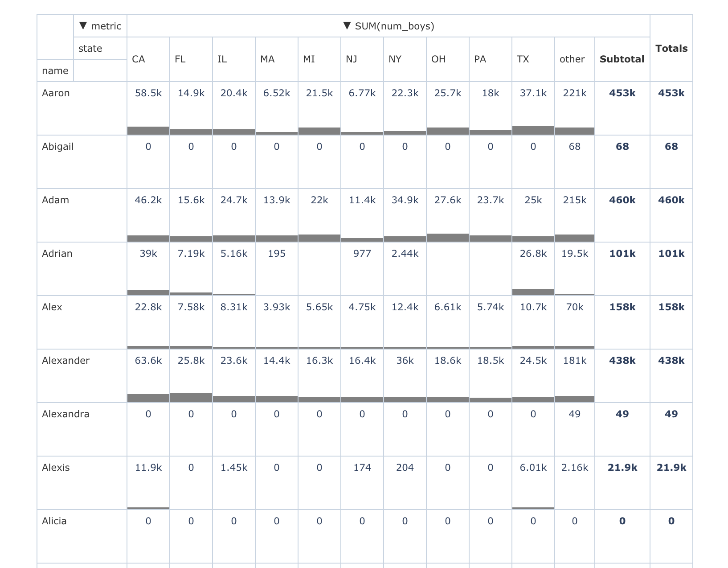Click the Totals column header
This screenshot has width=728, height=568.
click(x=671, y=48)
